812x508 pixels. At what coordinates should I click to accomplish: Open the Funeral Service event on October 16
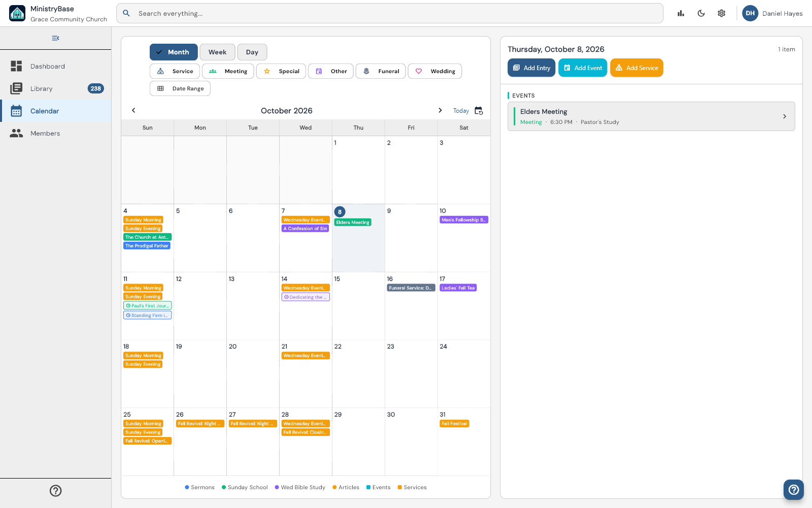[x=411, y=288]
